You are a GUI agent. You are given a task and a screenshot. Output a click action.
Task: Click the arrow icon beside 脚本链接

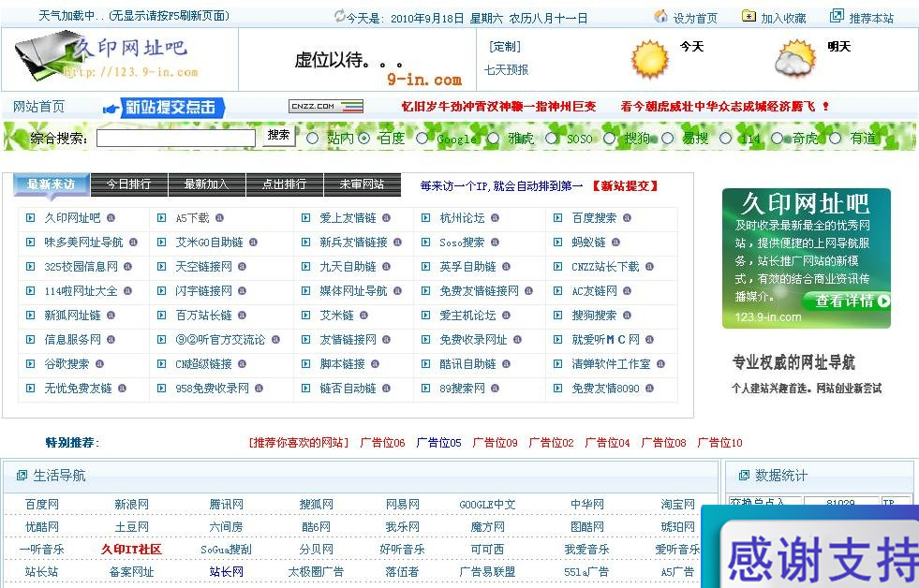(x=305, y=363)
